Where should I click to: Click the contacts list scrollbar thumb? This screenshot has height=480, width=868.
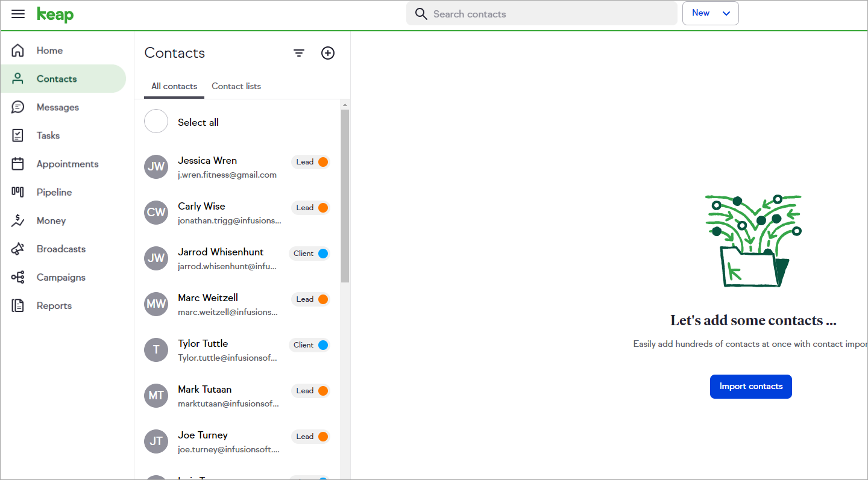click(x=345, y=196)
